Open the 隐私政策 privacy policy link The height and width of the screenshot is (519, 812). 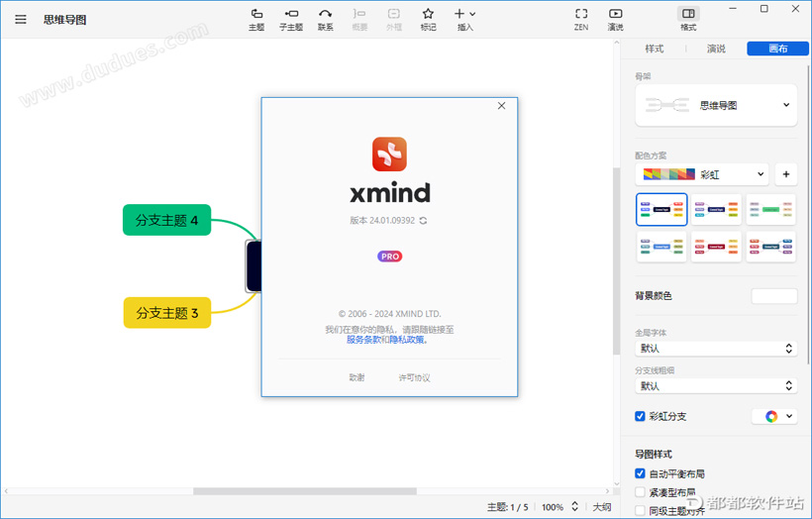407,340
